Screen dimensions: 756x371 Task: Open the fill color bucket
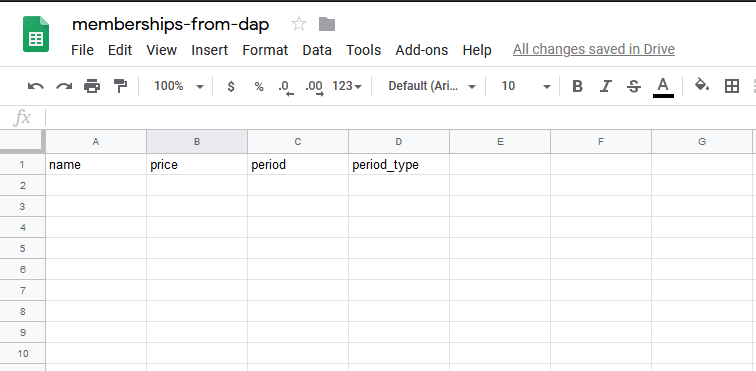(702, 86)
